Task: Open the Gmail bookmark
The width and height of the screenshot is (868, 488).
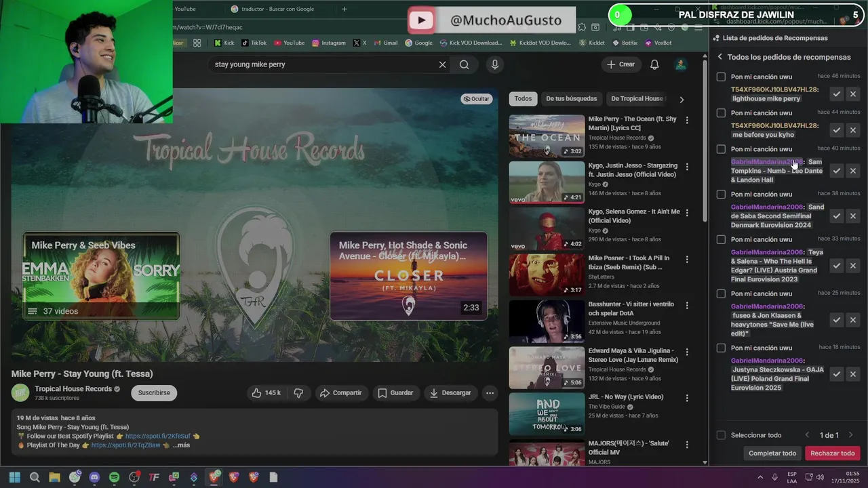Action: [386, 43]
